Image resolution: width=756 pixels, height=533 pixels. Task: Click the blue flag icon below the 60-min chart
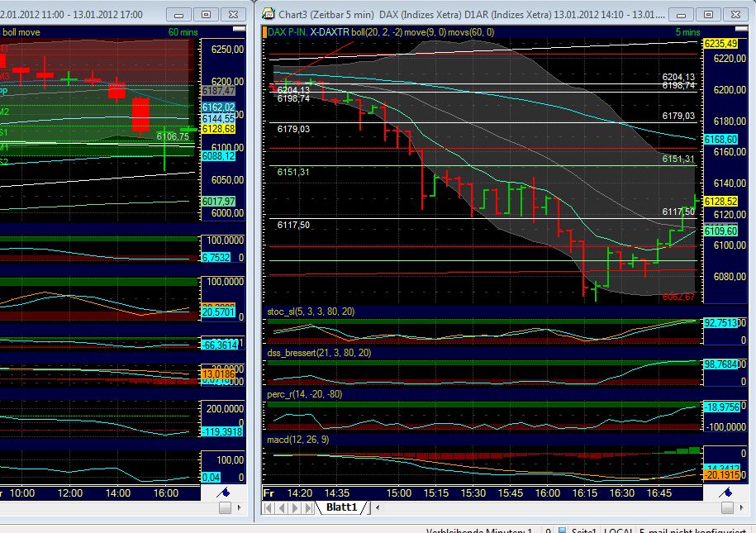225,492
